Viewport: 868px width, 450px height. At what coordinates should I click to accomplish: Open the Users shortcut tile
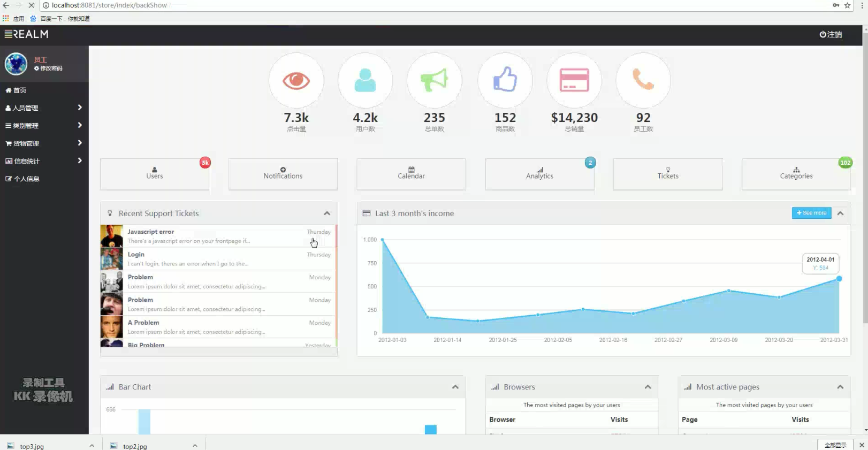(155, 174)
